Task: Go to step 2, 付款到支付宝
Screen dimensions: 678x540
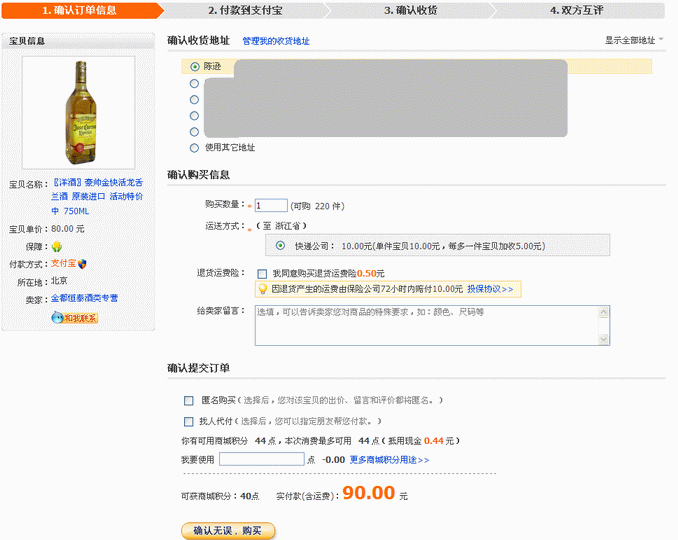Action: (x=245, y=11)
